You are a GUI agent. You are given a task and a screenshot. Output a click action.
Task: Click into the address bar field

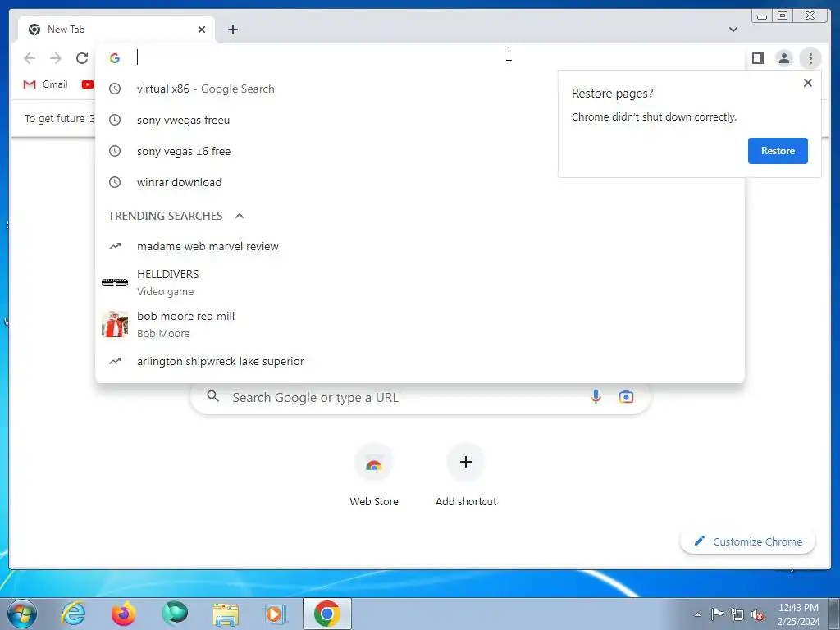[x=420, y=58]
